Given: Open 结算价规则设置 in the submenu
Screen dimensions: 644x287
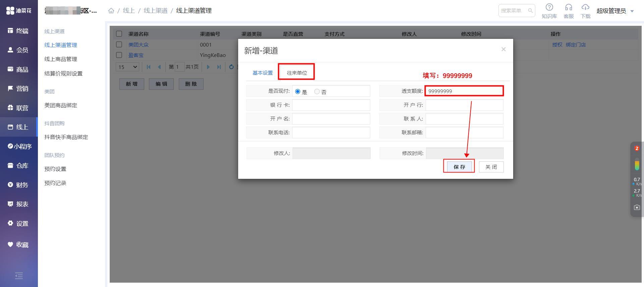Looking at the screenshot, I should point(63,74).
